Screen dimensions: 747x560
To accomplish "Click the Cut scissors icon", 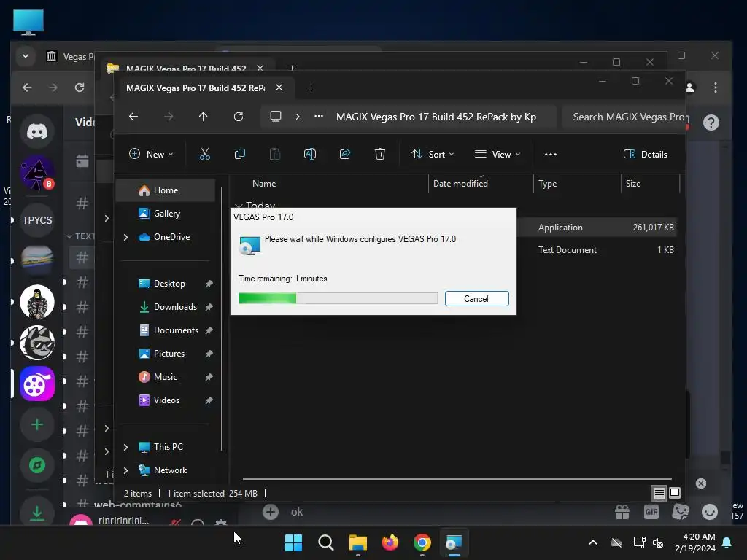I will click(x=204, y=154).
